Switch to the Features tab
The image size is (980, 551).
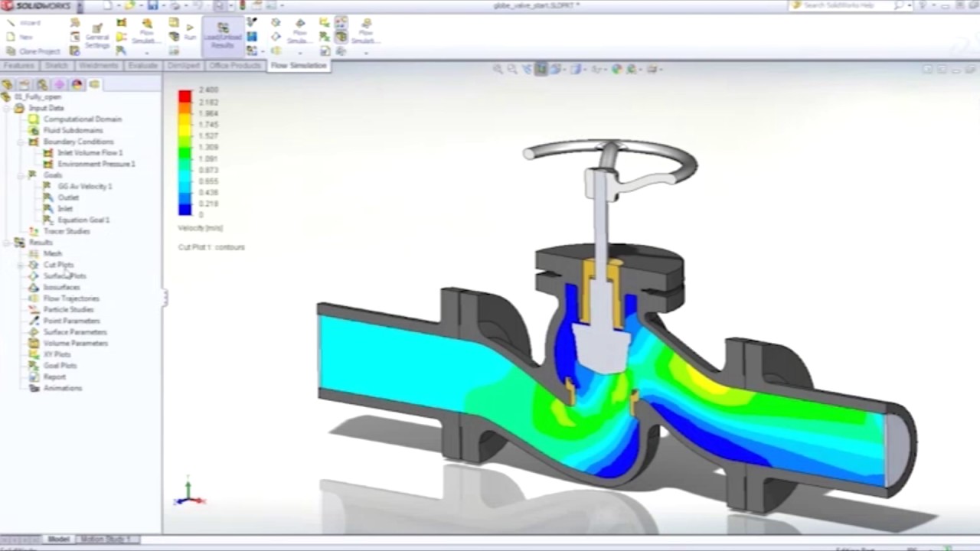19,66
